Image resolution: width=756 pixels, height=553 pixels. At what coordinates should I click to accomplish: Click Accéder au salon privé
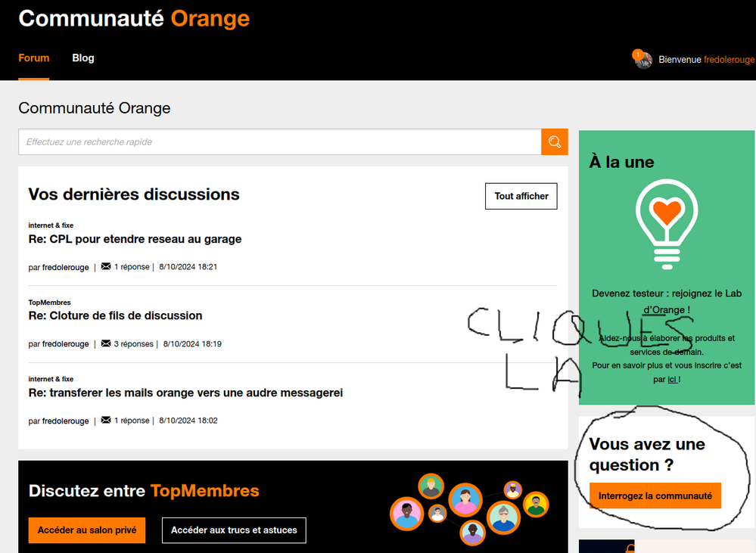[86, 530]
